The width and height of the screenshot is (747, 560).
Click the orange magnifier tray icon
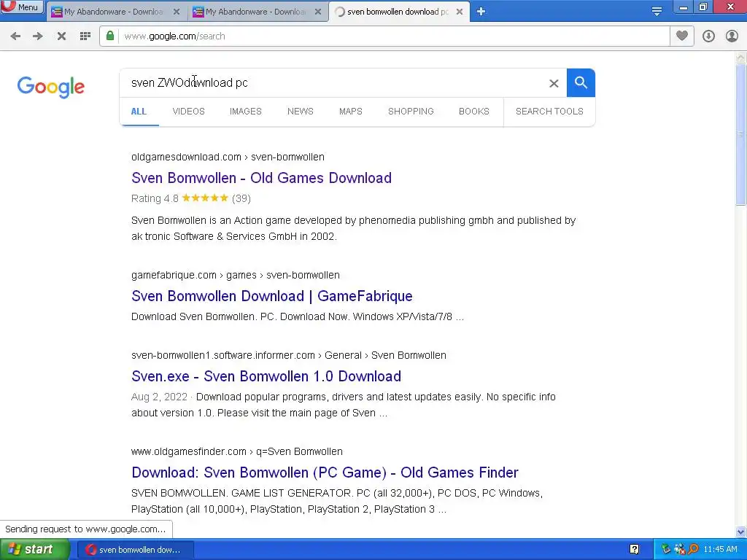pyautogui.click(x=693, y=550)
